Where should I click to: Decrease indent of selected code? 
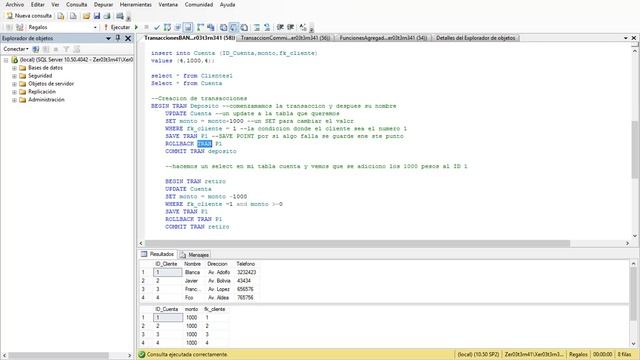(x=280, y=27)
